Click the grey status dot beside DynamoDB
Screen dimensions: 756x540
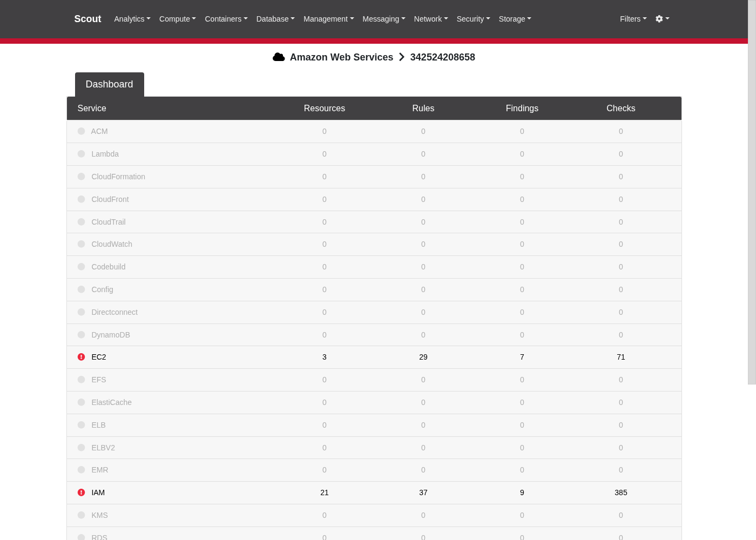(x=81, y=335)
